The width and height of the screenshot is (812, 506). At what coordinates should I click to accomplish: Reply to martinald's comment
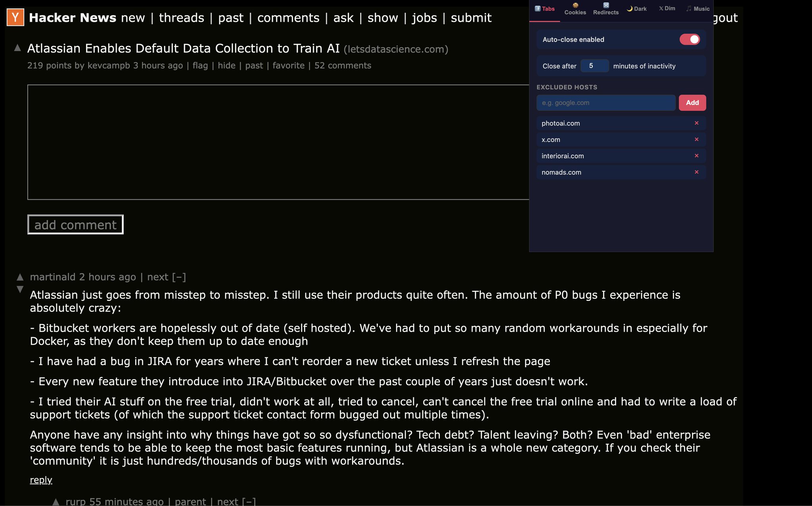[41, 480]
